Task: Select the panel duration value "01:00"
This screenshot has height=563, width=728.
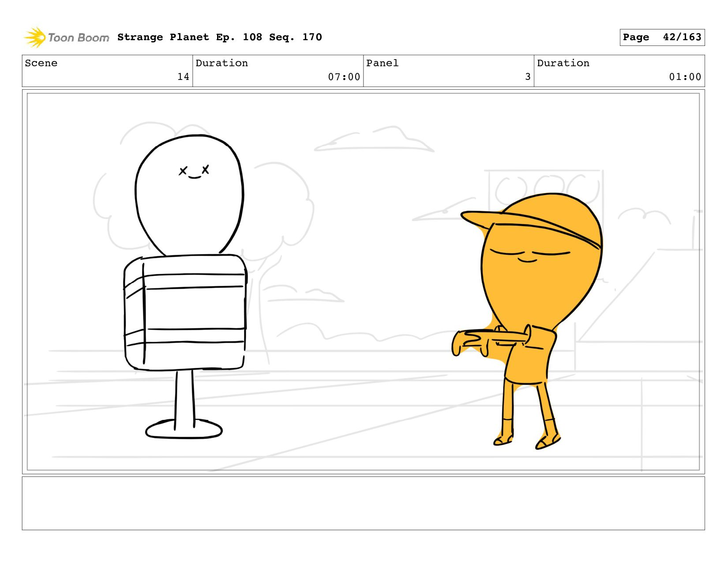Action: (x=685, y=77)
